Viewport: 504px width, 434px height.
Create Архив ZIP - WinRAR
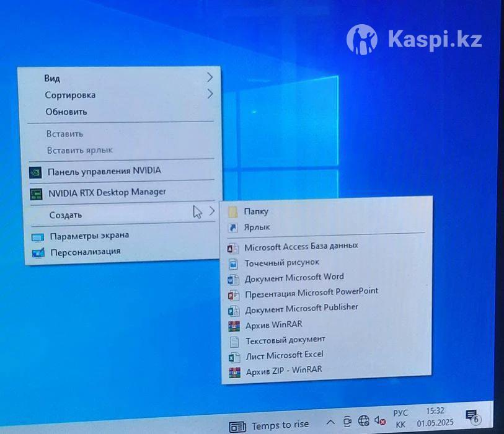click(x=327, y=371)
